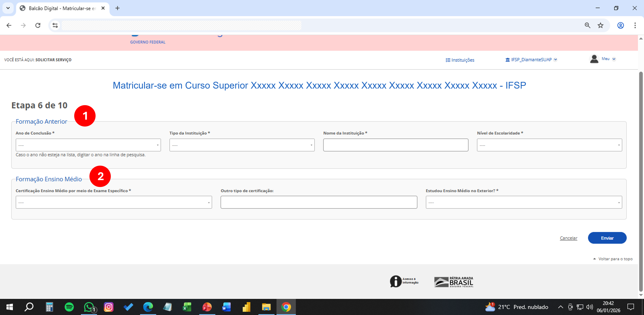Expand the IFSP_DiamanteSUAP menu
644x315 pixels.
[531, 60]
